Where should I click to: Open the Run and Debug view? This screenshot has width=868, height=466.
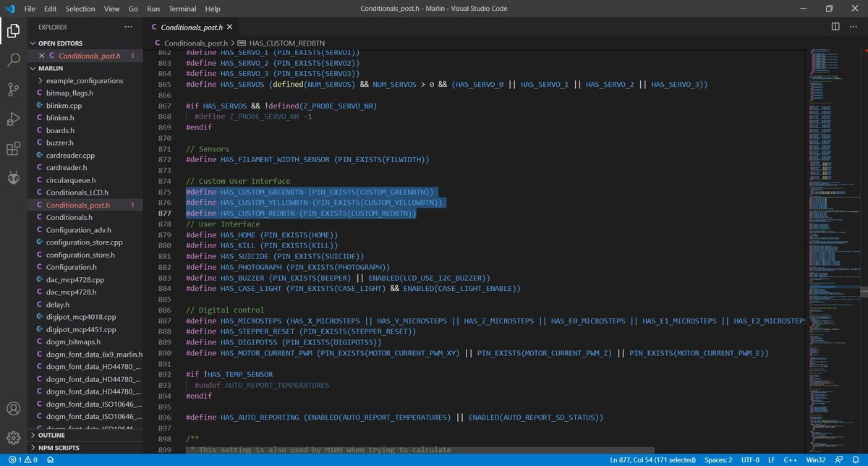click(x=13, y=119)
